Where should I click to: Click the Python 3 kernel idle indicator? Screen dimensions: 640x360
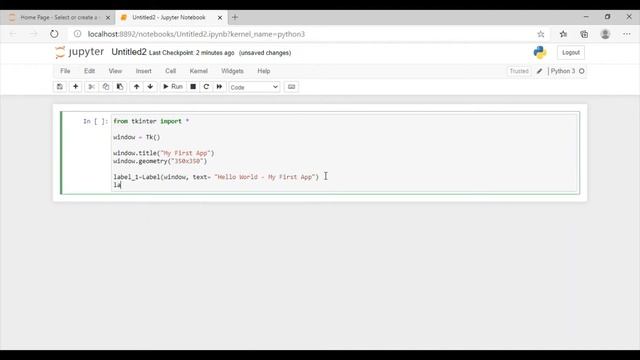[x=567, y=71]
